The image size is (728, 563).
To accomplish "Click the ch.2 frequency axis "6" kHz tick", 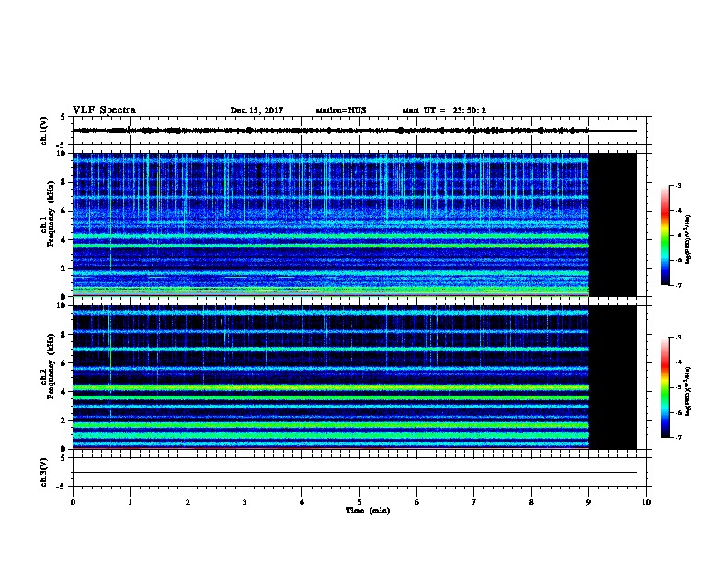I will tap(63, 363).
